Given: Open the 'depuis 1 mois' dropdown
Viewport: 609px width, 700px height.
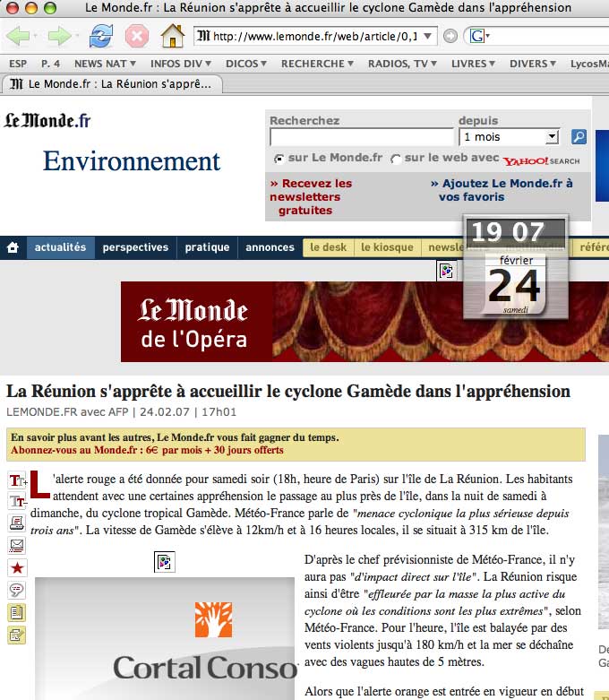Looking at the screenshot, I should (509, 136).
